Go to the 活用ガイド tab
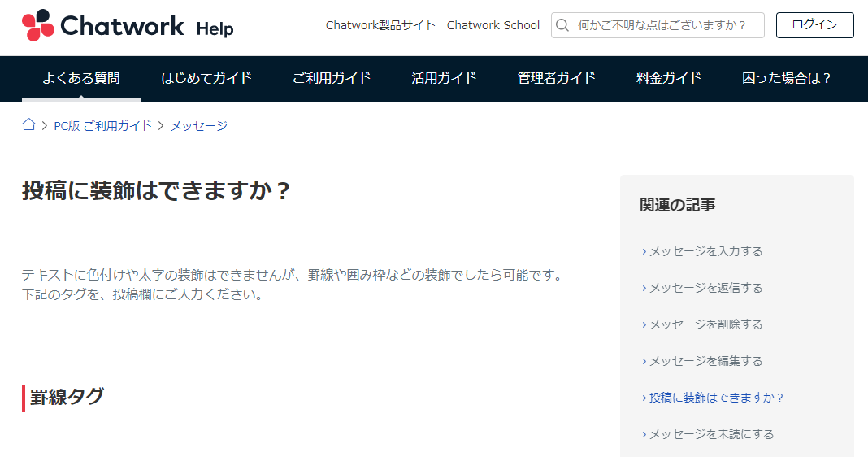The image size is (868, 457). pyautogui.click(x=444, y=78)
